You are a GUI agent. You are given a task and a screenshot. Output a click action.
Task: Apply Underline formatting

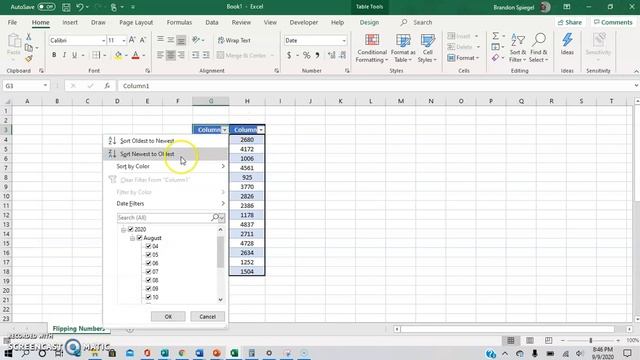[x=74, y=55]
